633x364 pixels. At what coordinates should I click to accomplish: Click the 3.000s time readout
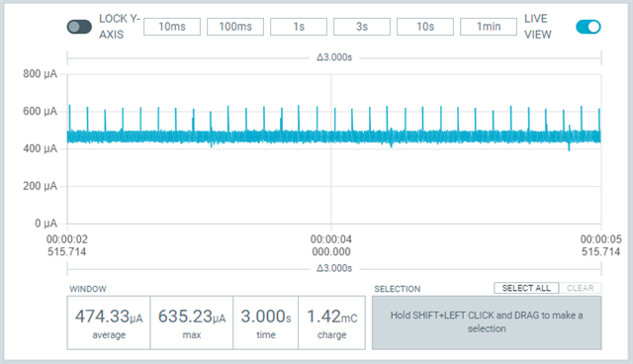[x=266, y=322]
